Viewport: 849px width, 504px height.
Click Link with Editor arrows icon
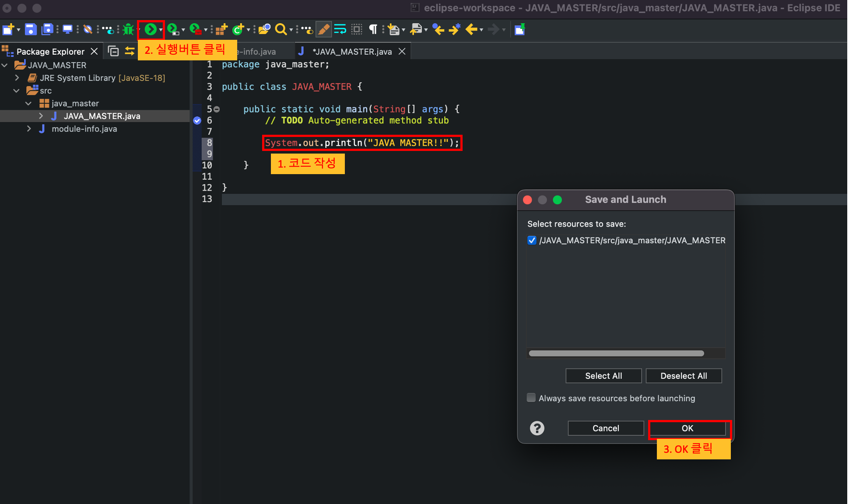130,52
